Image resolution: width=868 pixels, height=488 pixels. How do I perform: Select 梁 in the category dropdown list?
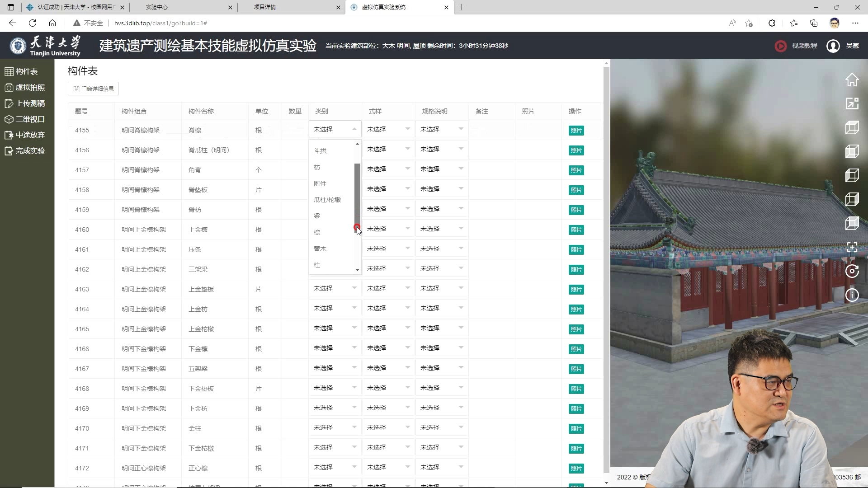317,216
